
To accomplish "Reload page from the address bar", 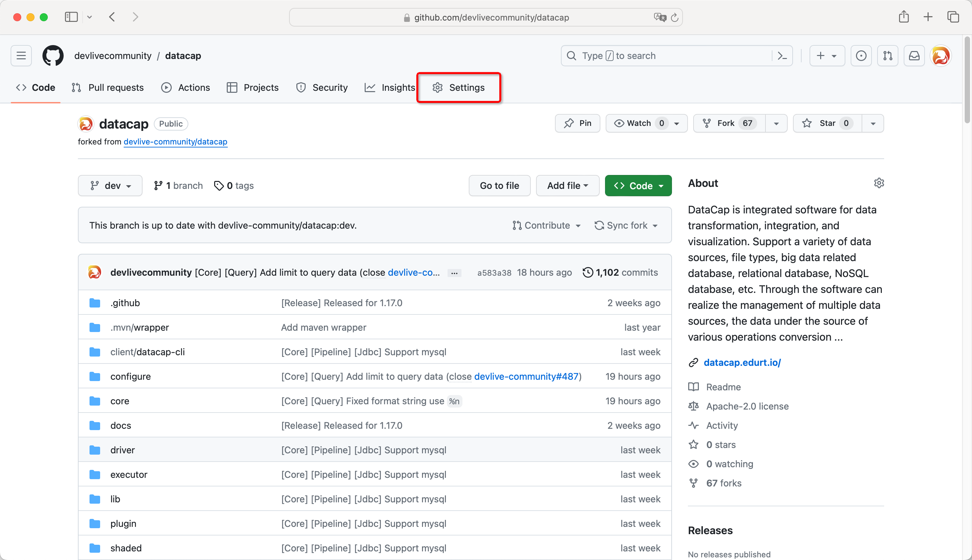I will coord(674,18).
